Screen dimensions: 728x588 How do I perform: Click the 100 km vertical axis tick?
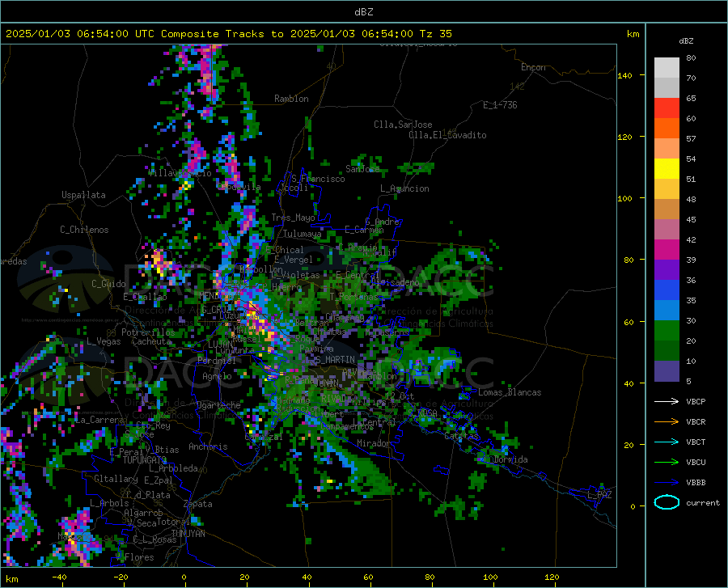point(624,199)
